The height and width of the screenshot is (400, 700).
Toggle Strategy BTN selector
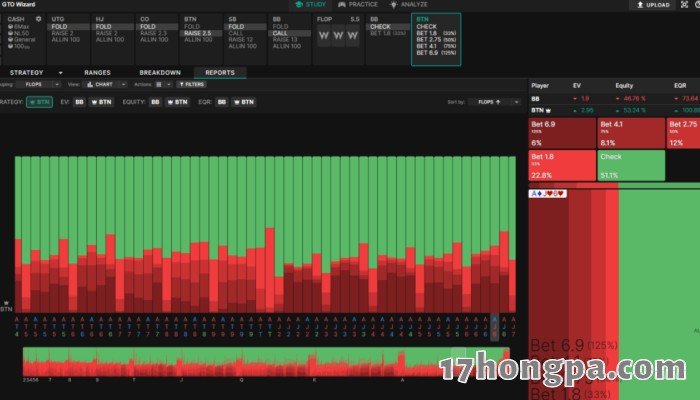[40, 102]
